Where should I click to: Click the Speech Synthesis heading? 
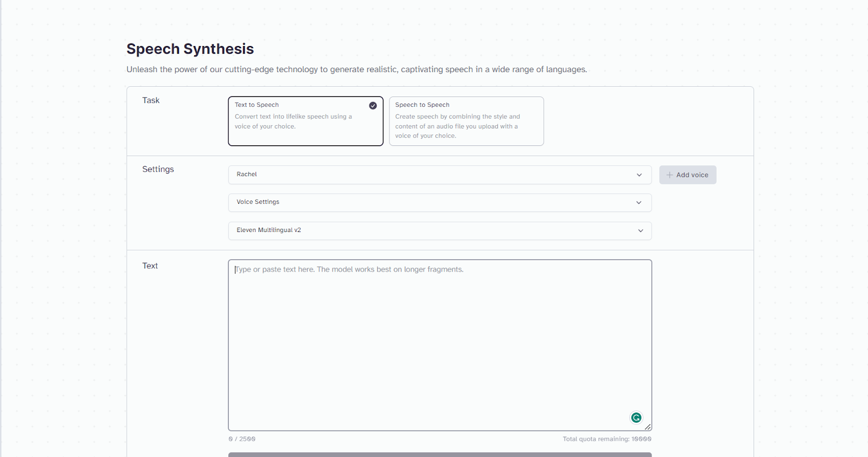[x=190, y=49]
